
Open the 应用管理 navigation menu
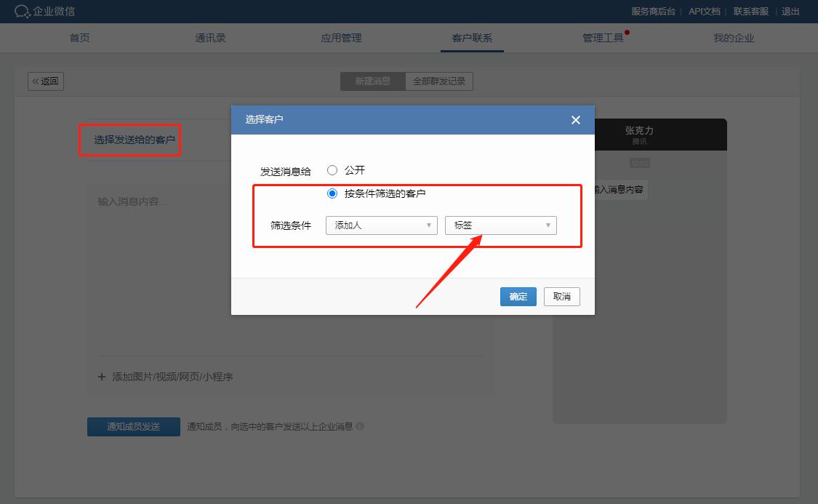point(340,38)
